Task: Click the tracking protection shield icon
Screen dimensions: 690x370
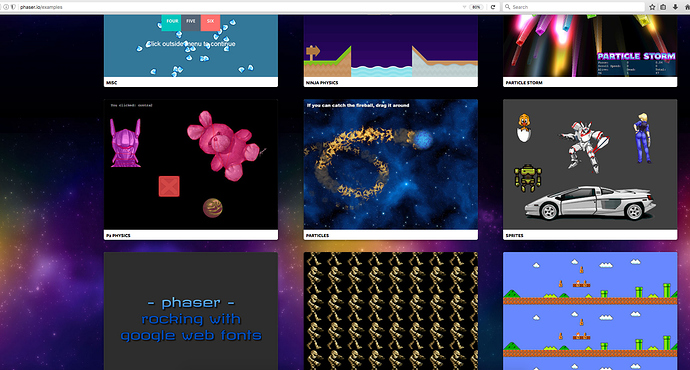Action: [x=13, y=7]
